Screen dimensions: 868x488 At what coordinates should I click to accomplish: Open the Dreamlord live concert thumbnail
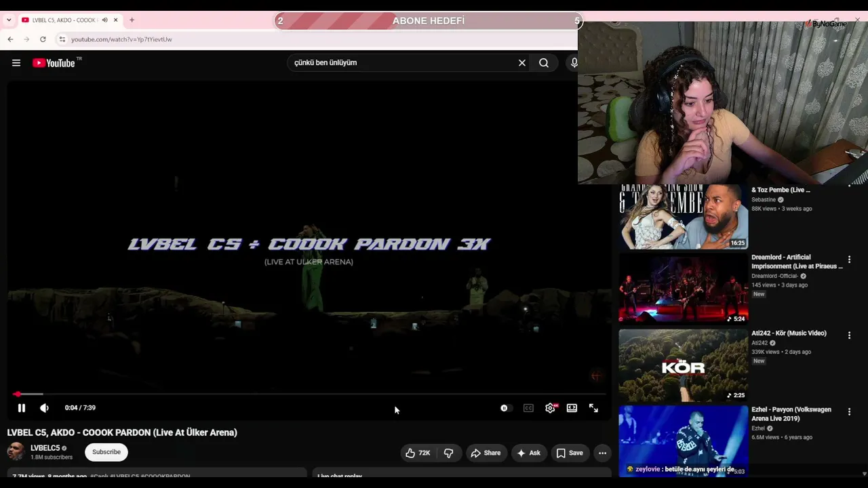coord(684,289)
